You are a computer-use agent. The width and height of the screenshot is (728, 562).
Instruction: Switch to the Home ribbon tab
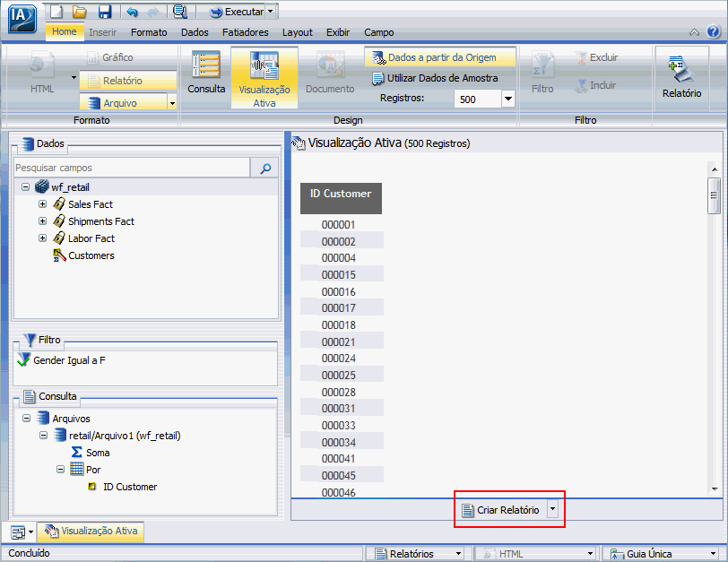click(x=64, y=31)
